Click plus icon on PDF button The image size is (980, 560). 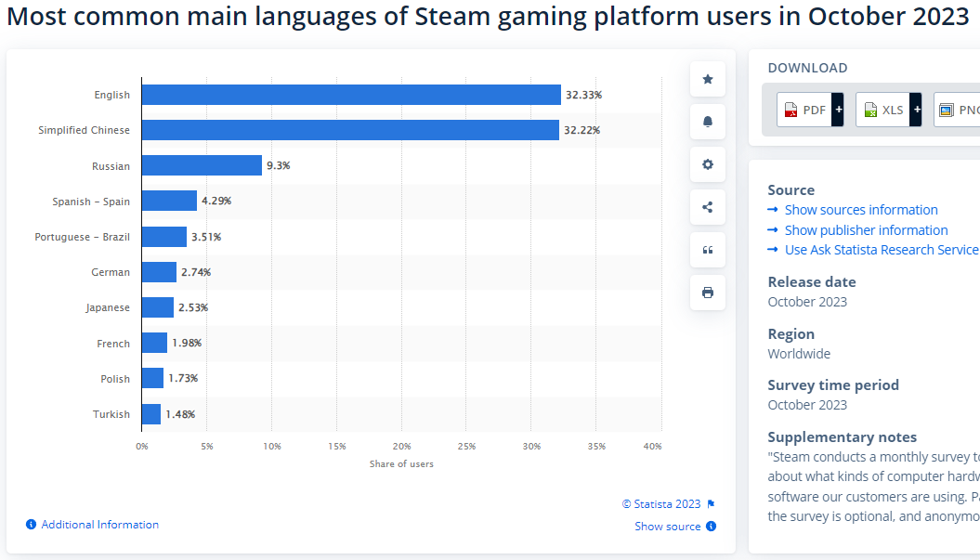point(838,110)
